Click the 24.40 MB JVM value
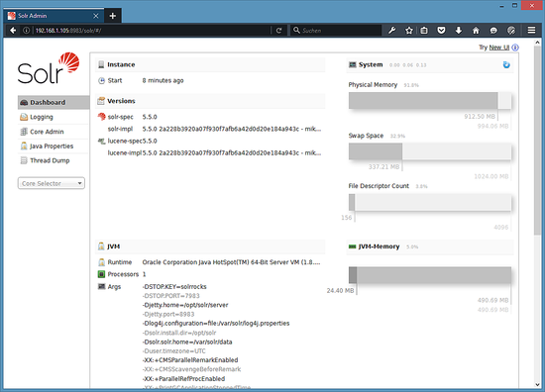The image size is (545, 392). 340,291
